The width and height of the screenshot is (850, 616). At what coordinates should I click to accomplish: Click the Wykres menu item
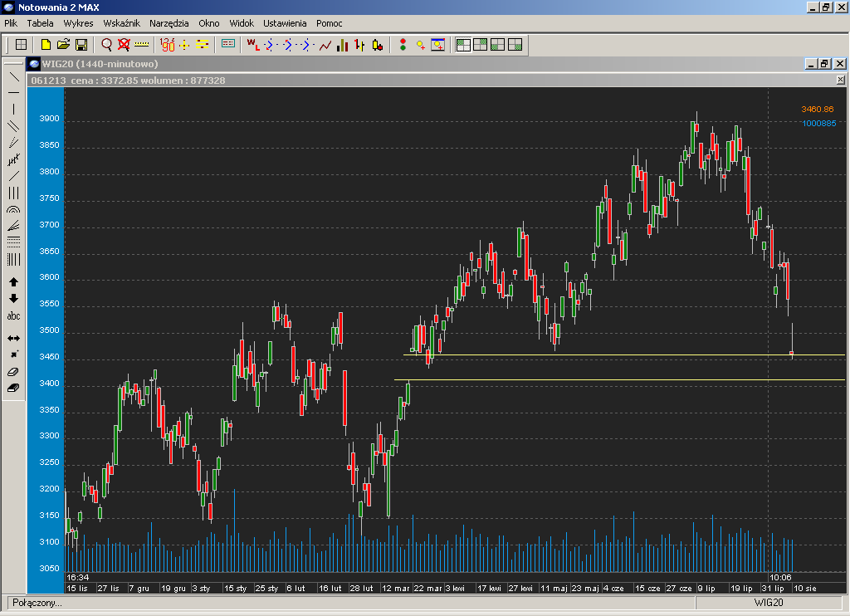[x=78, y=23]
